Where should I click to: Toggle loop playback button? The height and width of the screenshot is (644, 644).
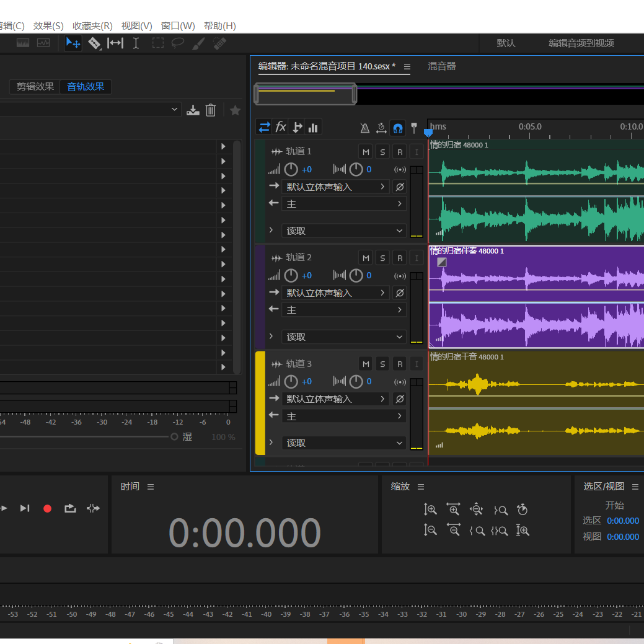pyautogui.click(x=70, y=508)
